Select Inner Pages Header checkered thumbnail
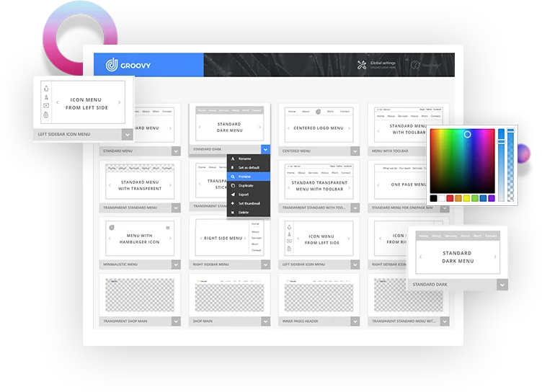The height and width of the screenshot is (392, 542). (x=319, y=295)
